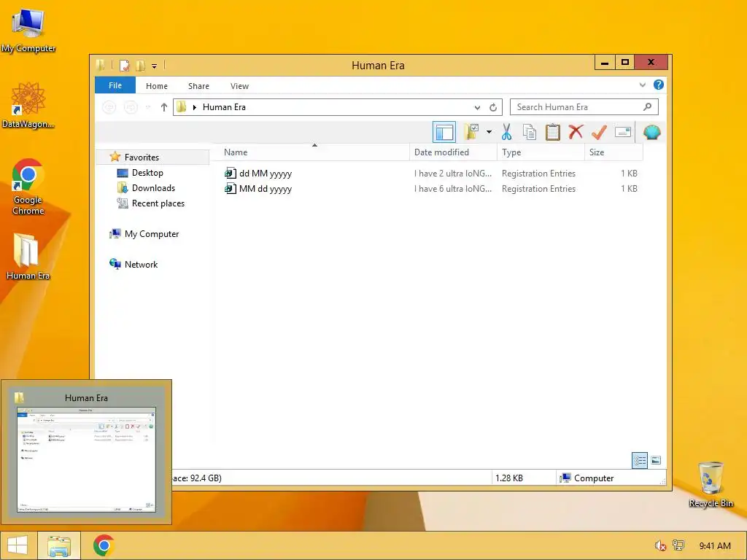Click the 'I have 2 ultra loNG...' date cell
Image resolution: width=747 pixels, height=560 pixels.
452,174
